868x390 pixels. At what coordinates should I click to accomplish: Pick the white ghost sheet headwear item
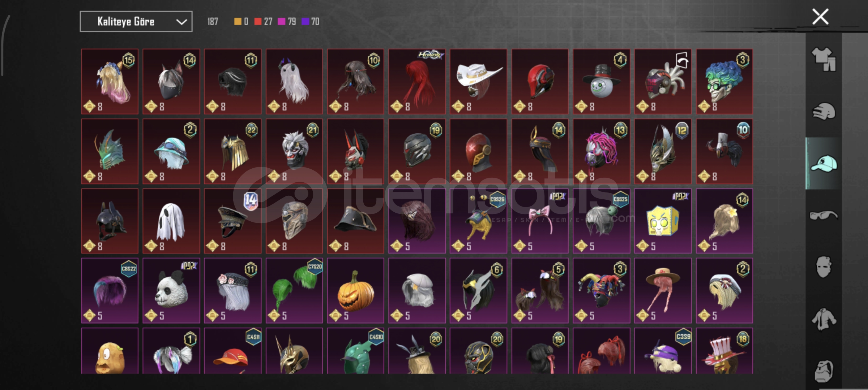point(171,221)
